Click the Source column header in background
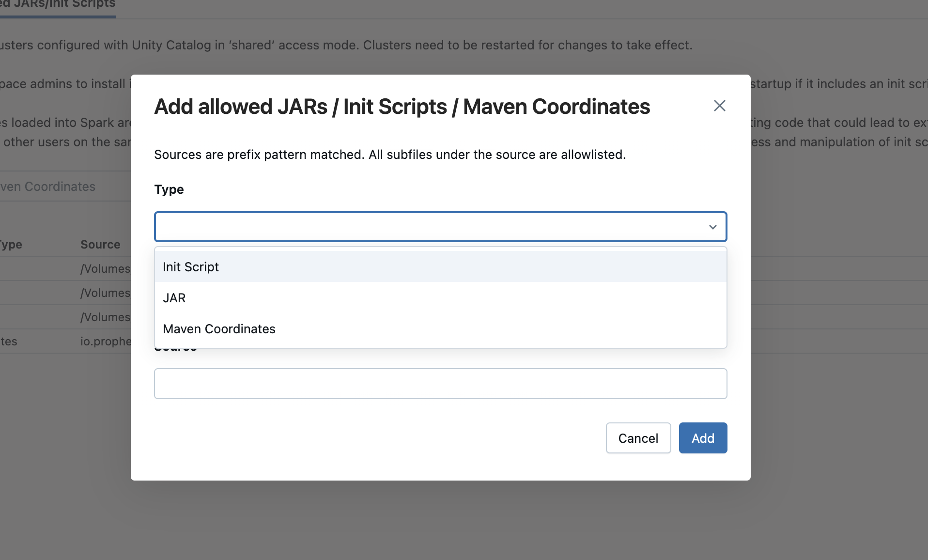Viewport: 928px width, 560px height. pyautogui.click(x=100, y=245)
